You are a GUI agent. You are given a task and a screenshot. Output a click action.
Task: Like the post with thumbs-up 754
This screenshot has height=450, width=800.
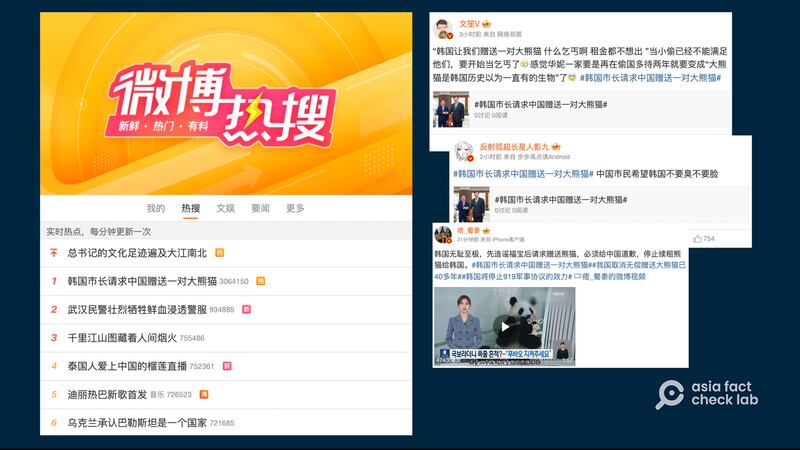[x=704, y=239]
